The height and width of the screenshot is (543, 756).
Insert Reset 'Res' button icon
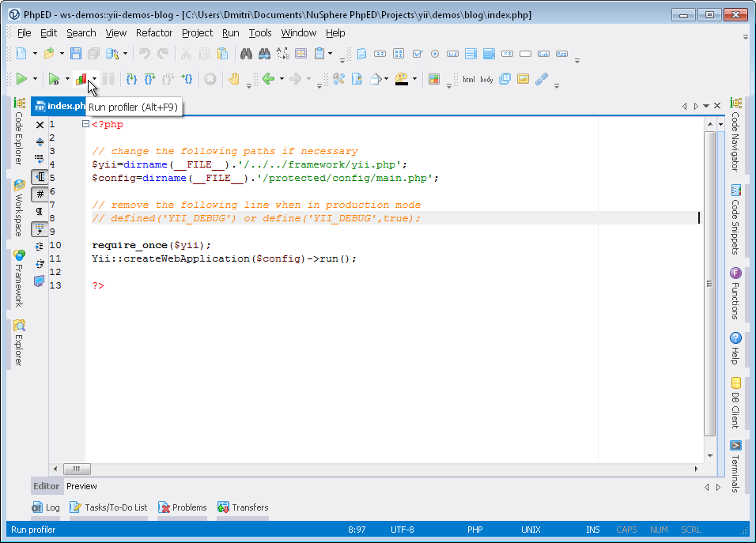click(561, 54)
